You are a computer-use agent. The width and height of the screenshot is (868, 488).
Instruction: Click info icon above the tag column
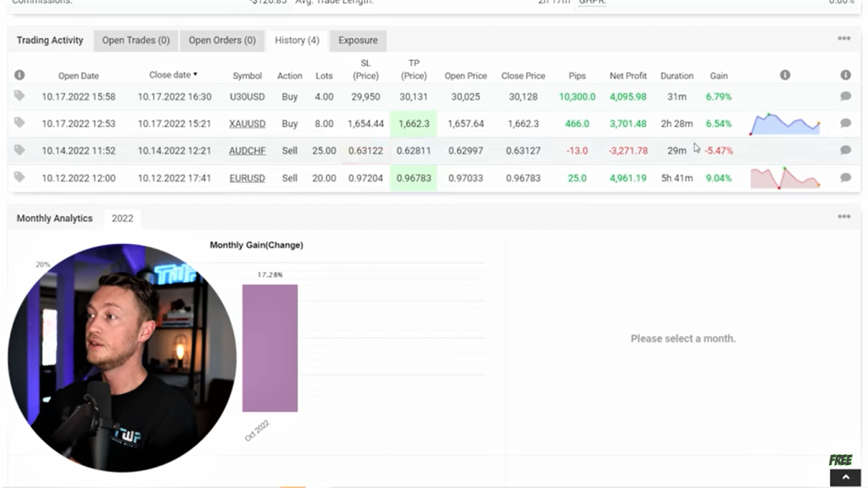click(19, 75)
